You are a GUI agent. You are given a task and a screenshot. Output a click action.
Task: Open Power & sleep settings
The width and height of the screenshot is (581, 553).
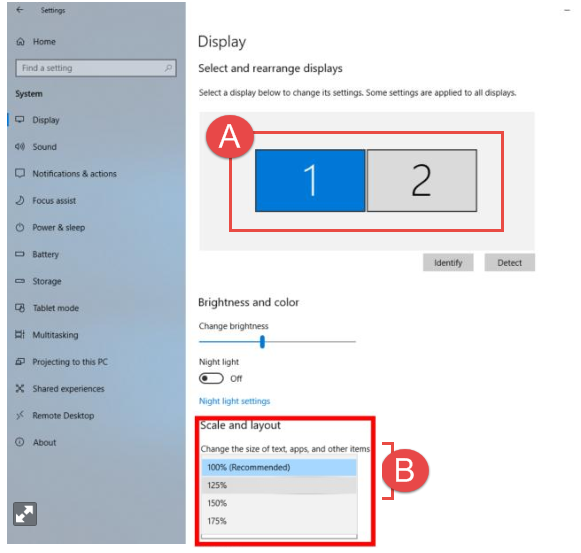pyautogui.click(x=59, y=228)
